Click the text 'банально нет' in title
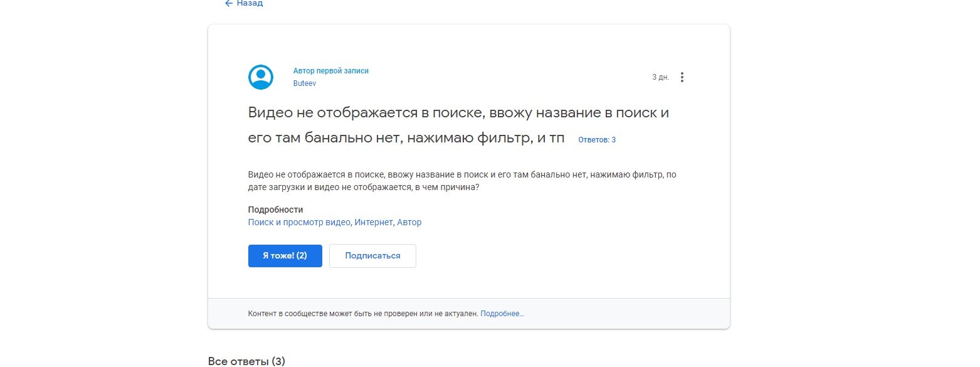Viewport: 980px width, 367px height. tap(354, 138)
